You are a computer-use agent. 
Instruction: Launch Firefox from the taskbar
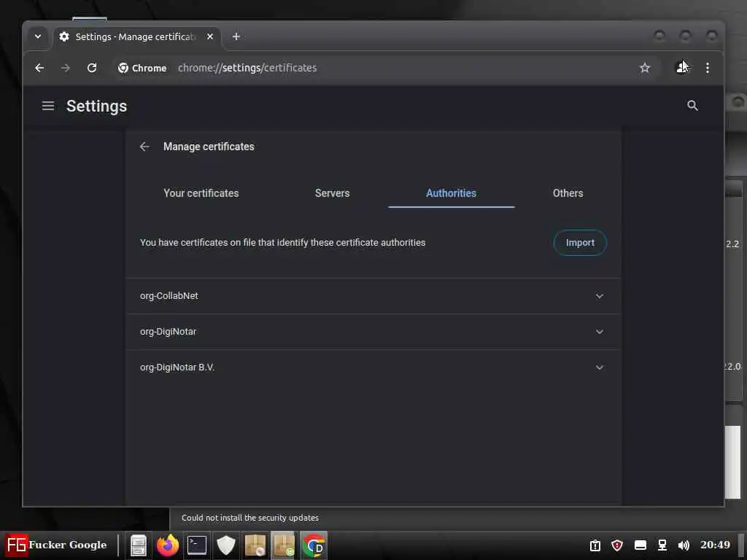pos(168,545)
